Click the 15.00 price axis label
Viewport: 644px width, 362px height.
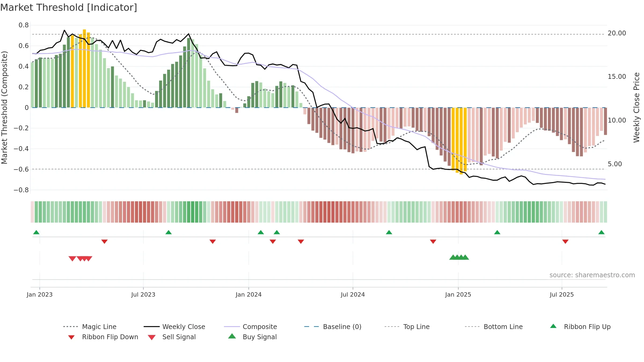(617, 77)
